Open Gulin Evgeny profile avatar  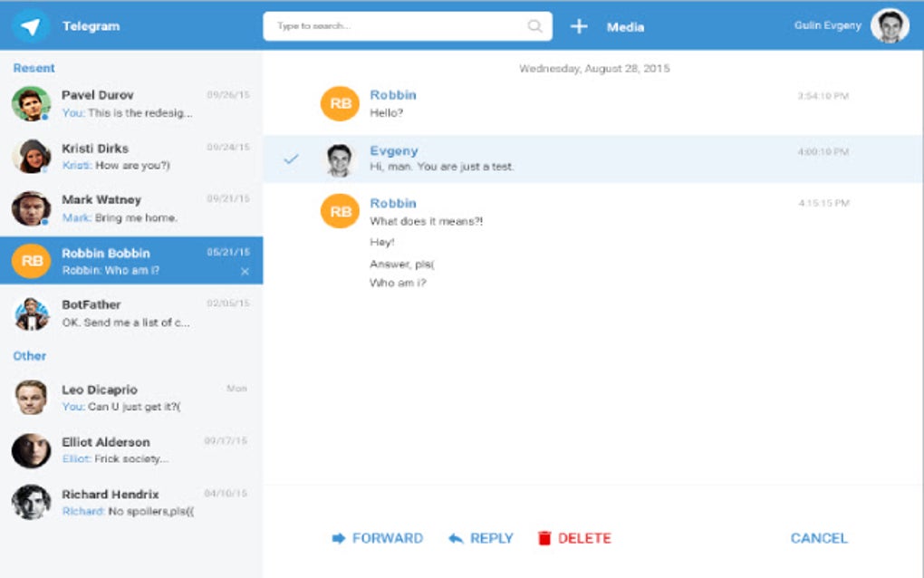click(x=890, y=26)
